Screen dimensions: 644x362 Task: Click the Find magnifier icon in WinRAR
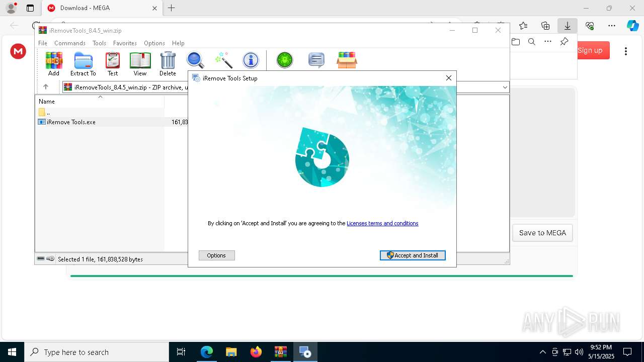click(x=195, y=60)
